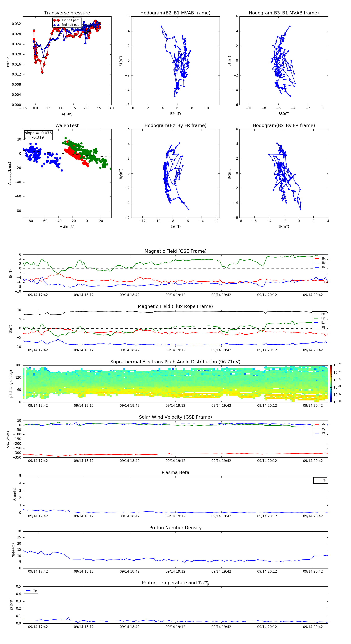Viewport: 351px width, 644px height.
Task: Click the "B2(nT)" x-axis label
Action: coord(175,114)
